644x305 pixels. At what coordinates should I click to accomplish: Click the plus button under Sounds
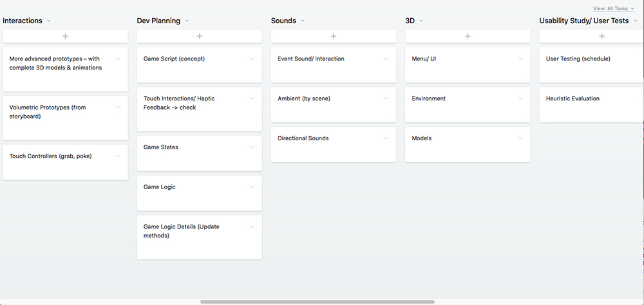334,36
